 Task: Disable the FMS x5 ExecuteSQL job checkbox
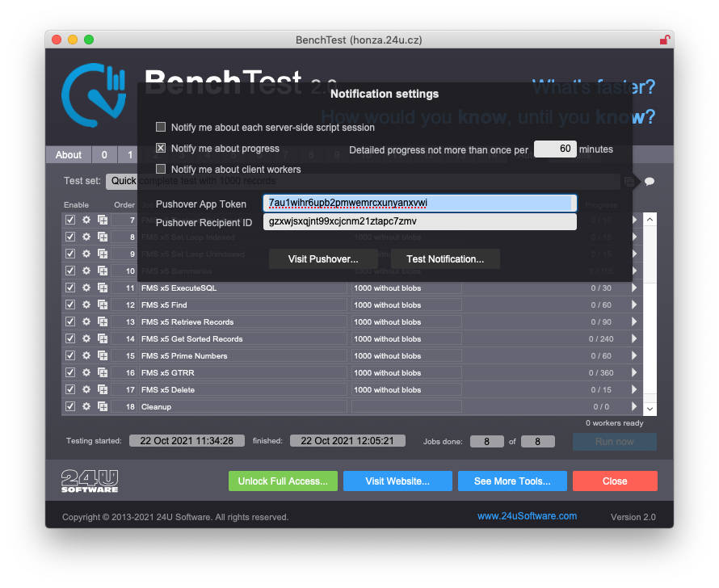(x=70, y=288)
